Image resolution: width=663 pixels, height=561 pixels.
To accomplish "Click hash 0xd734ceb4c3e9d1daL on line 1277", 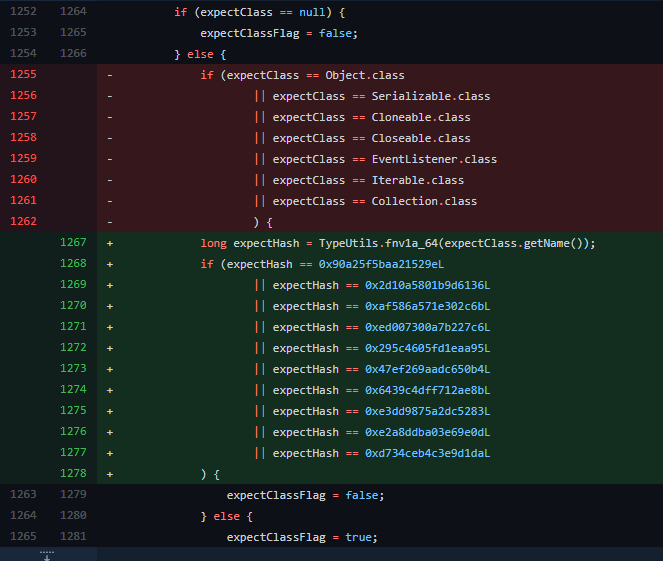I will tap(428, 453).
